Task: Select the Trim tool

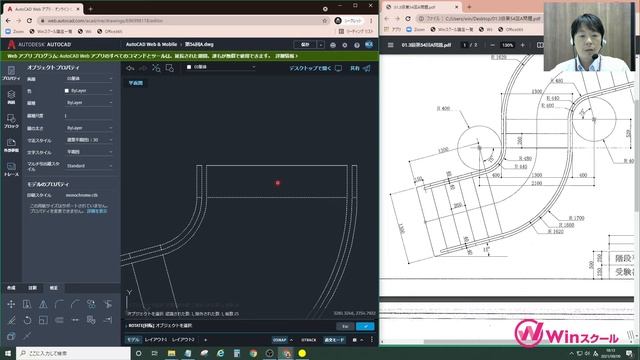Action: pyautogui.click(x=108, y=304)
